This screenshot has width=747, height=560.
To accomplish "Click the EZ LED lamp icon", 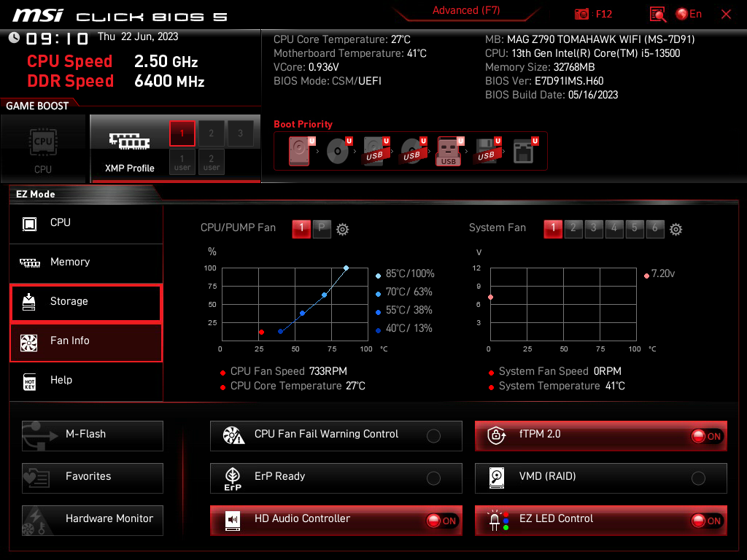I will click(x=498, y=521).
